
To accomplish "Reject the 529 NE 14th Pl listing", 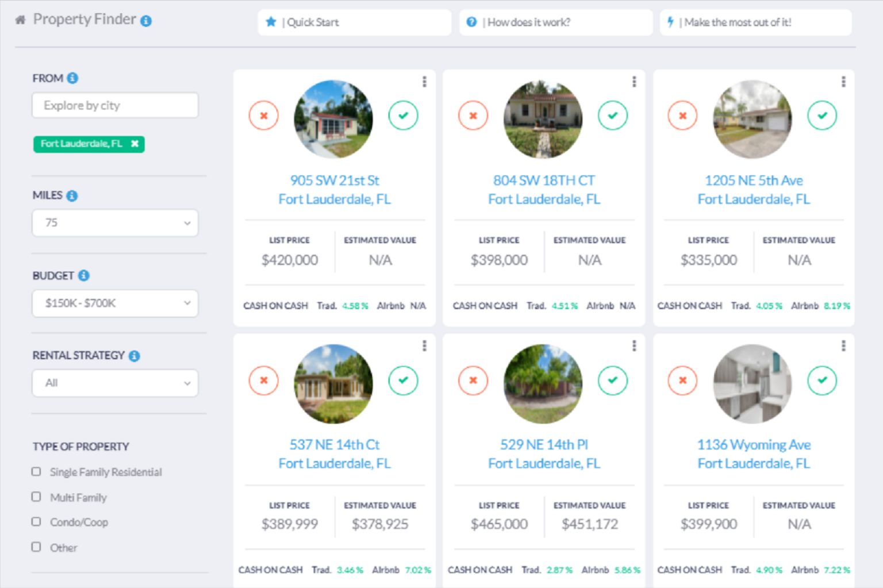I will click(x=473, y=380).
